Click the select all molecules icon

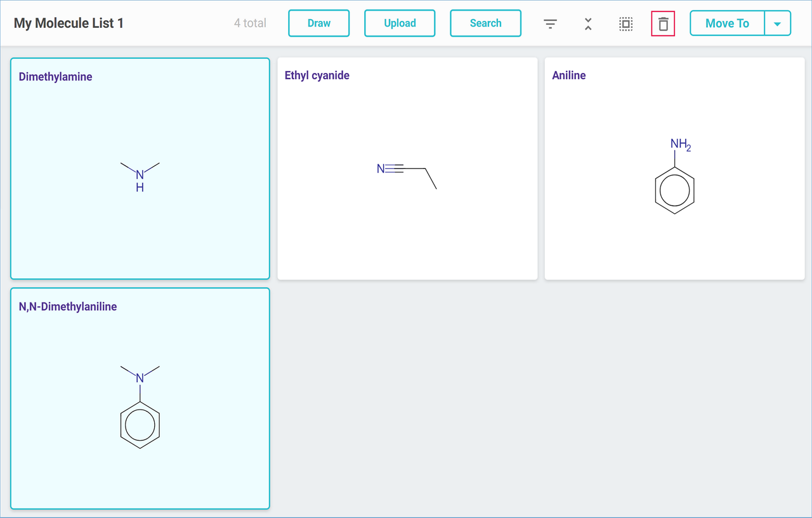[x=625, y=24]
